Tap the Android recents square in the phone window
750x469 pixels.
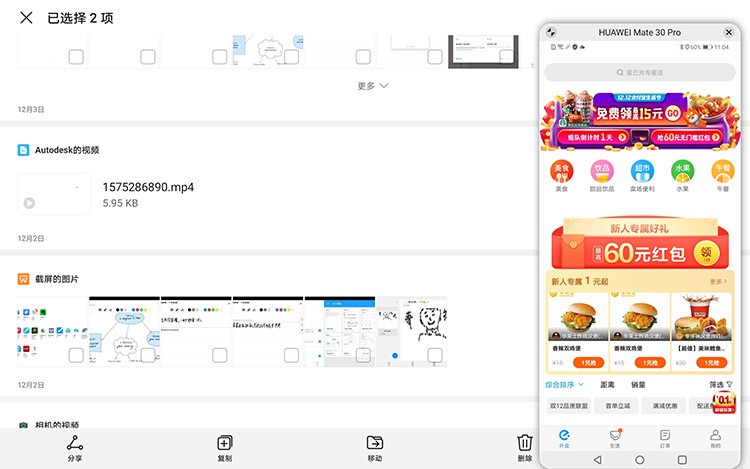click(x=682, y=460)
